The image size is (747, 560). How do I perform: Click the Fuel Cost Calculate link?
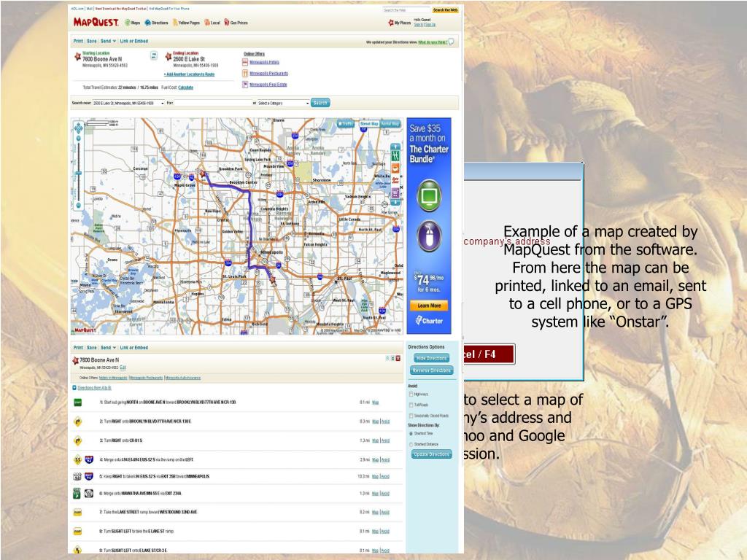[186, 87]
